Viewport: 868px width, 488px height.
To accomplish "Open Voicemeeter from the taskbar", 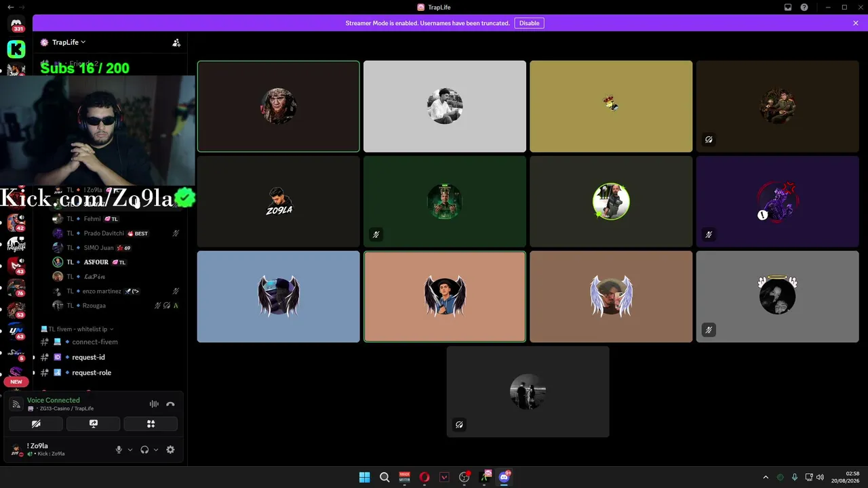I will tap(404, 477).
